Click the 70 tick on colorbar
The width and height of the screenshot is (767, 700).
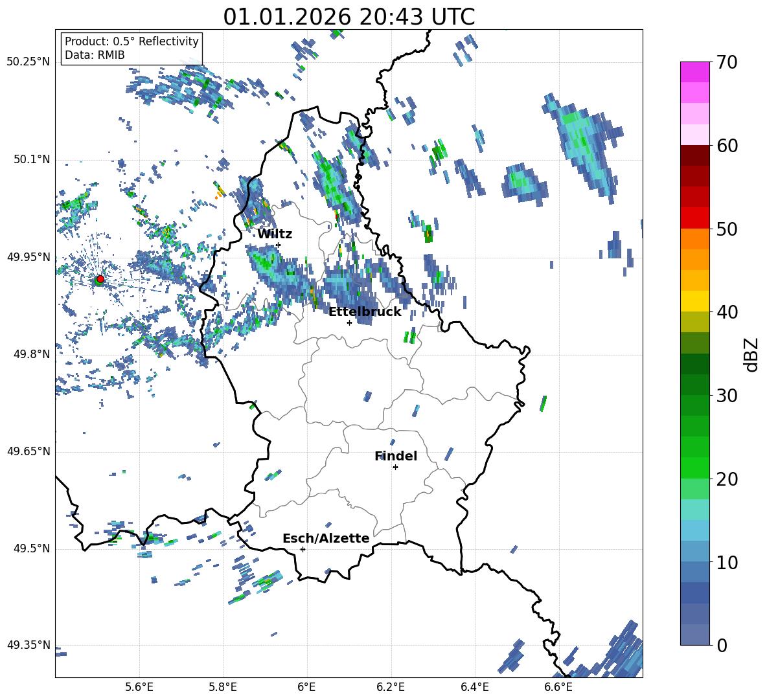coord(727,62)
